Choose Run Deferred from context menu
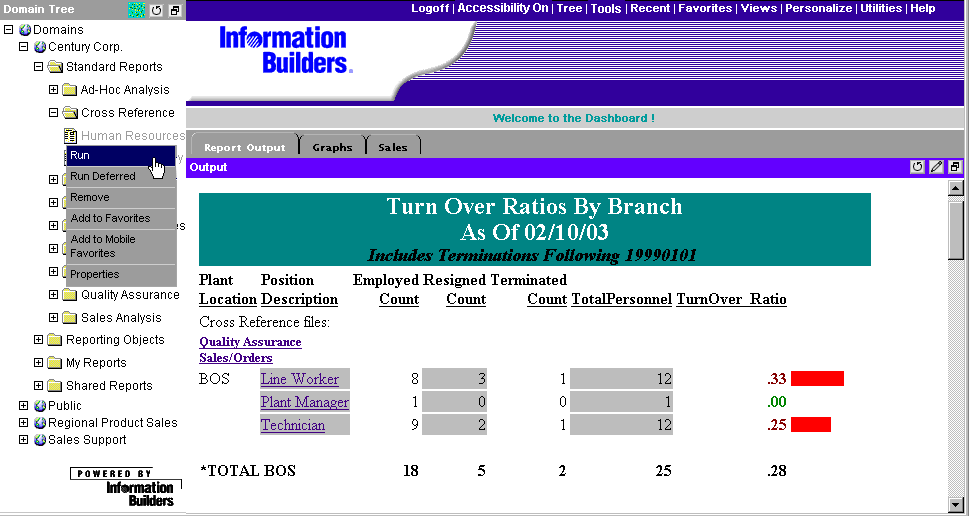This screenshot has height=516, width=969. pos(121,177)
